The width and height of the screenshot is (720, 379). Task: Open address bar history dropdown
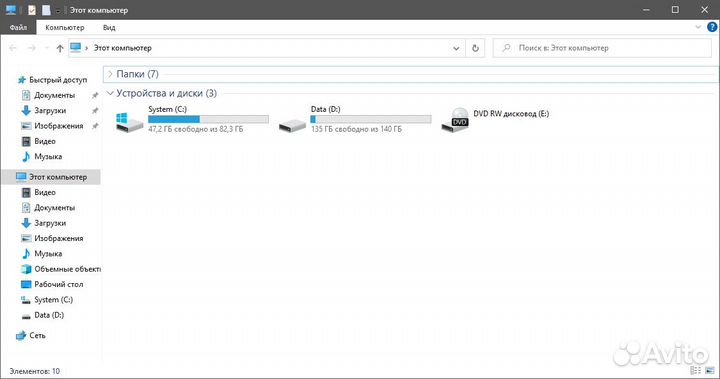tap(456, 48)
